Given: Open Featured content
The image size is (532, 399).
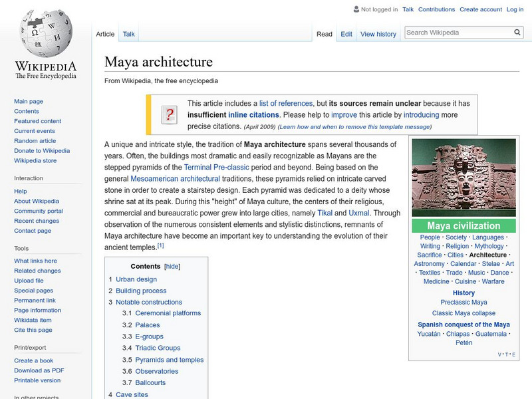Looking at the screenshot, I should tap(38, 121).
